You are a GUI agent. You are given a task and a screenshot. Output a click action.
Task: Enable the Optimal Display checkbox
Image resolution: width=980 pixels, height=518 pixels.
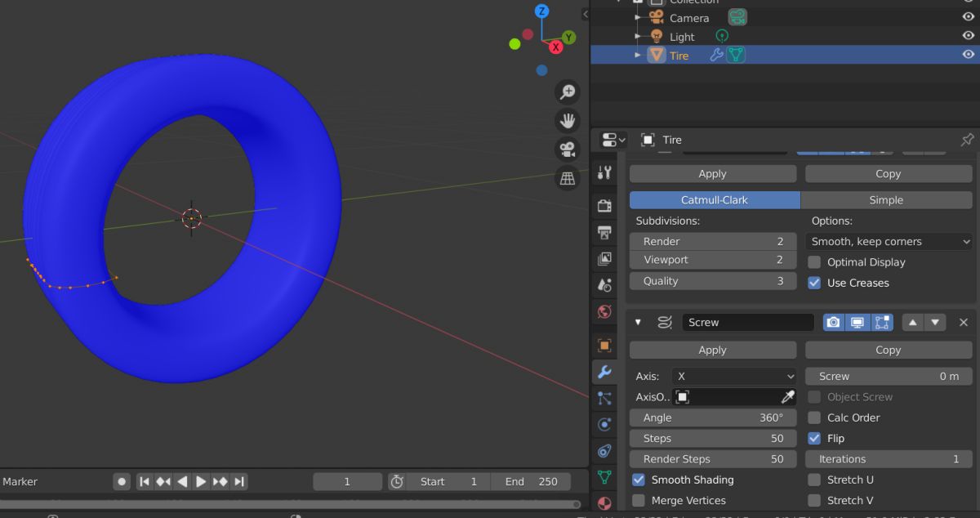(814, 262)
